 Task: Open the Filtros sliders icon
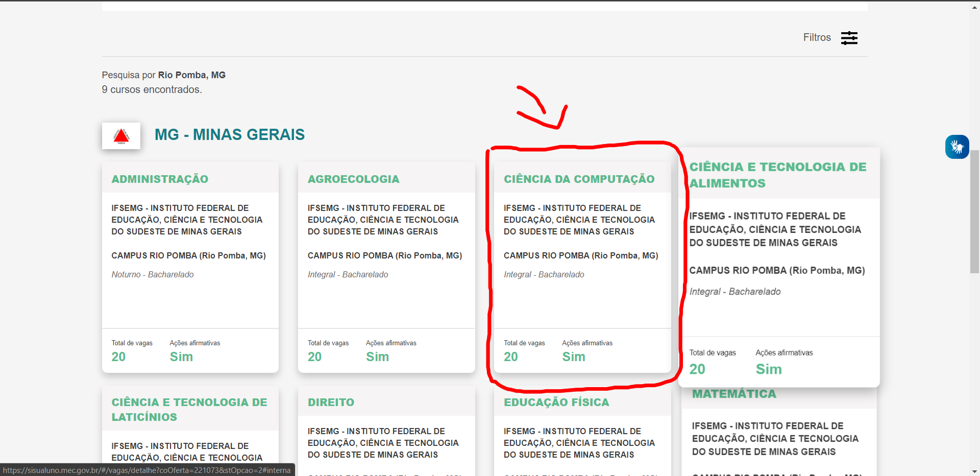[849, 38]
